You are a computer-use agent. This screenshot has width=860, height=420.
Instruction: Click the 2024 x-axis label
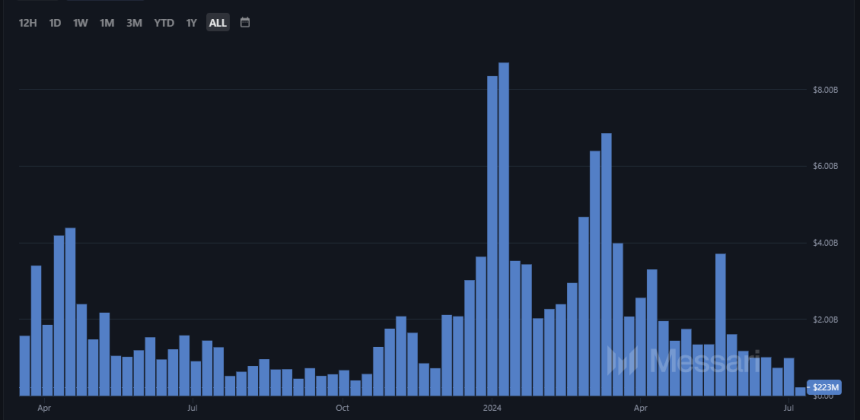[492, 408]
